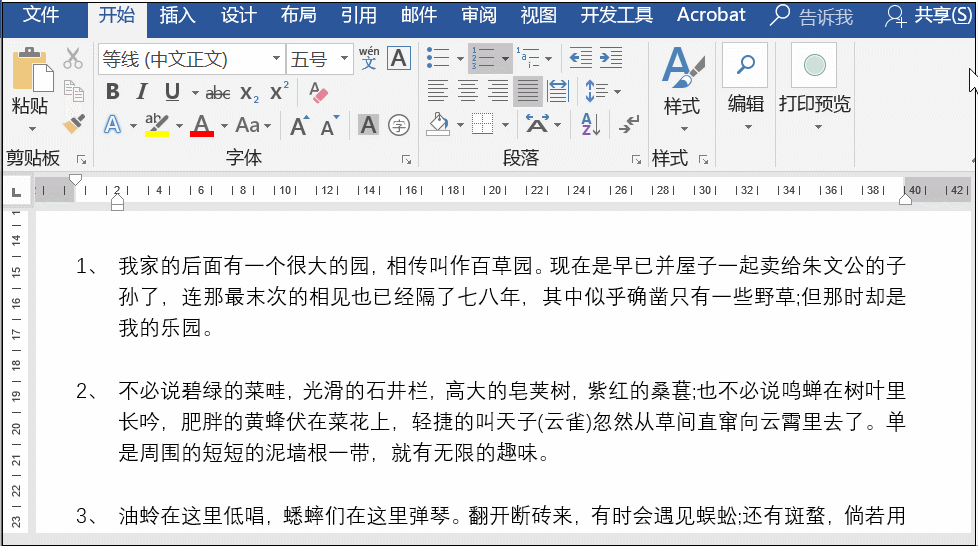This screenshot has width=978, height=546.
Task: Click the Character Border icon
Action: 399,59
